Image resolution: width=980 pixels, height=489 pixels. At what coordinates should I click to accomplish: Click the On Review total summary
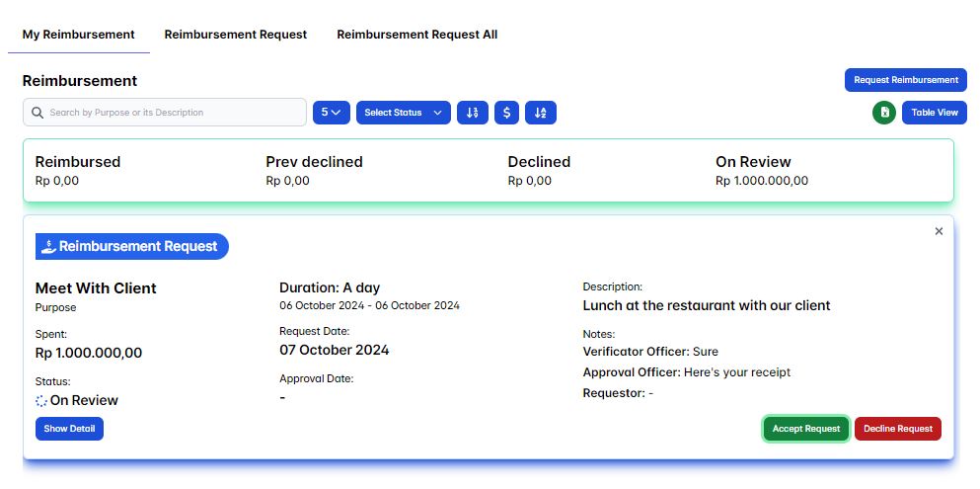pyautogui.click(x=761, y=171)
